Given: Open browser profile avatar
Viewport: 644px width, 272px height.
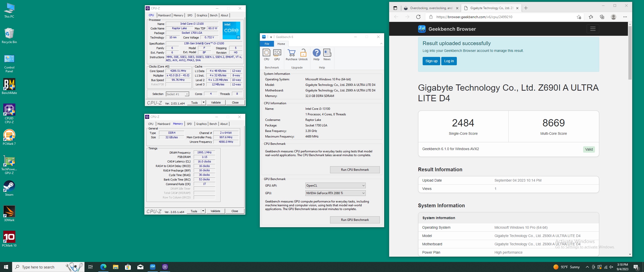Looking at the screenshot, I should click(x=614, y=17).
